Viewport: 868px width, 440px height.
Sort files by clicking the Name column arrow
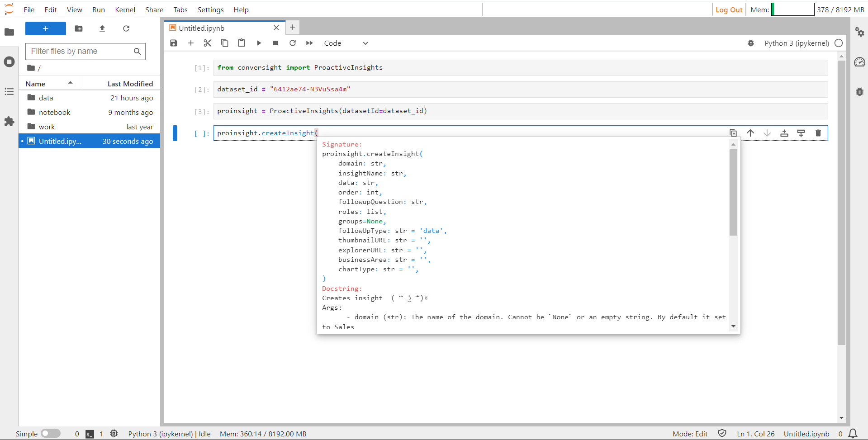coord(70,83)
